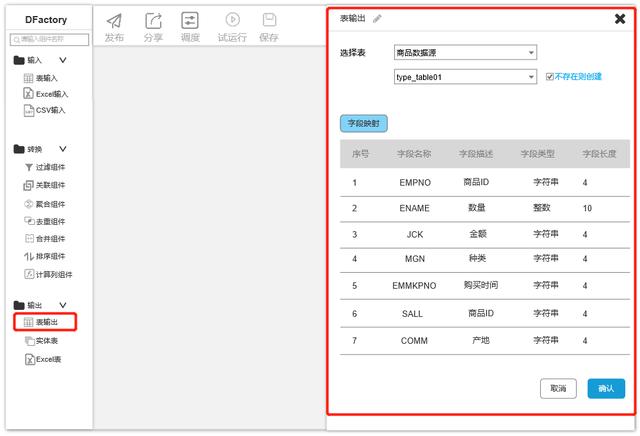Select the Excel输入 component icon

coord(28,93)
